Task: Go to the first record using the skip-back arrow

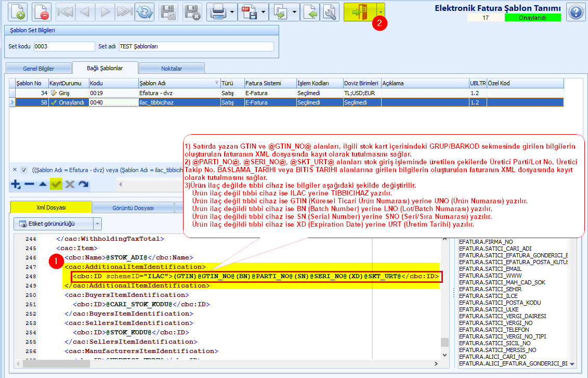Action: pyautogui.click(x=66, y=12)
